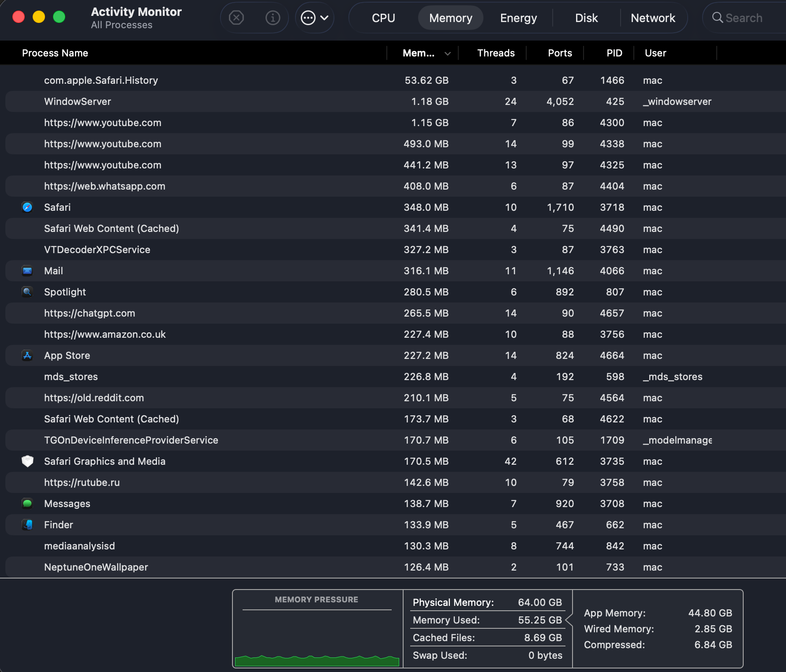
Task: Sort by the Mem... column header
Action: (419, 53)
